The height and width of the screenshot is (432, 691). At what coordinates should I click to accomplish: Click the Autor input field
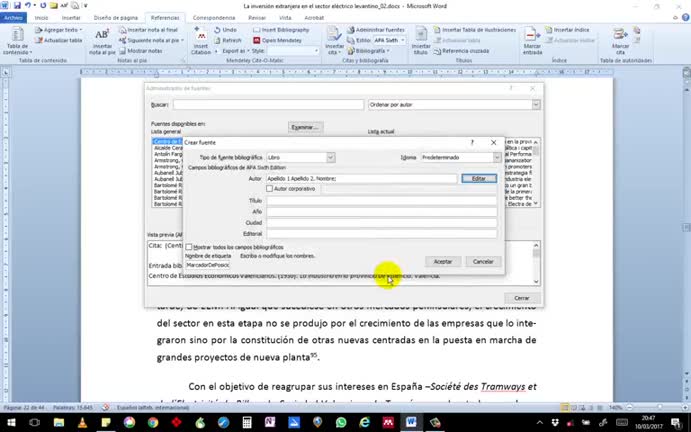[x=361, y=179]
